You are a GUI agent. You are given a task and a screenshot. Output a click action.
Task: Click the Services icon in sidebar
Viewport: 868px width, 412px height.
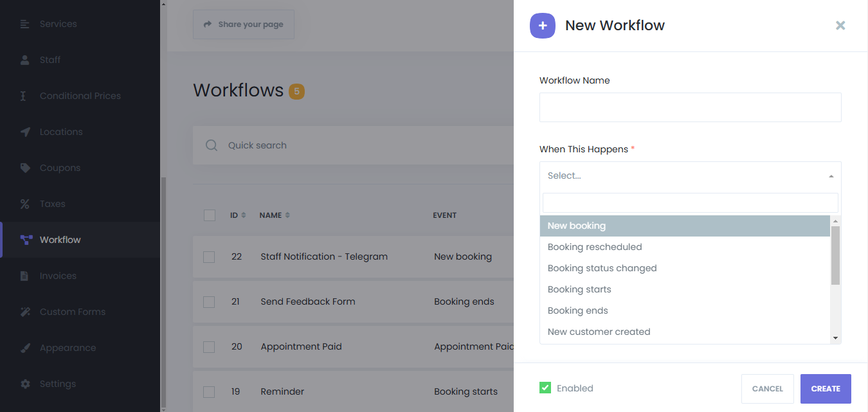coord(25,24)
